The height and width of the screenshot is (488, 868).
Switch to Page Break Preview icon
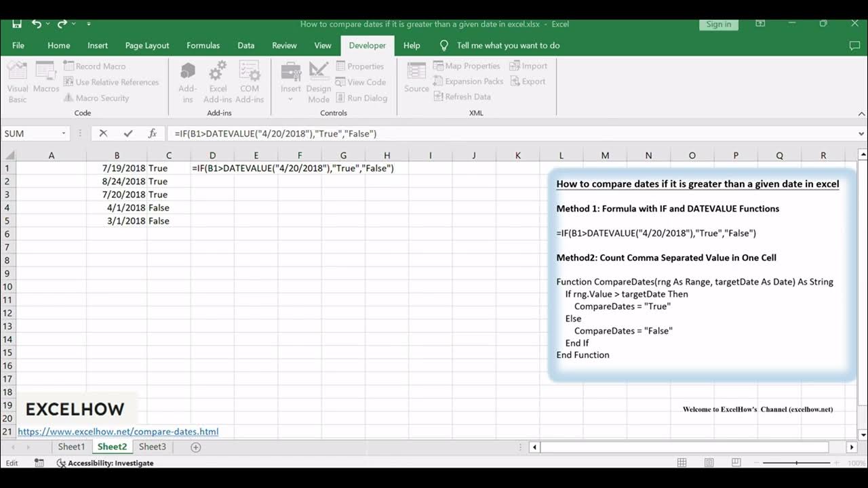735,463
